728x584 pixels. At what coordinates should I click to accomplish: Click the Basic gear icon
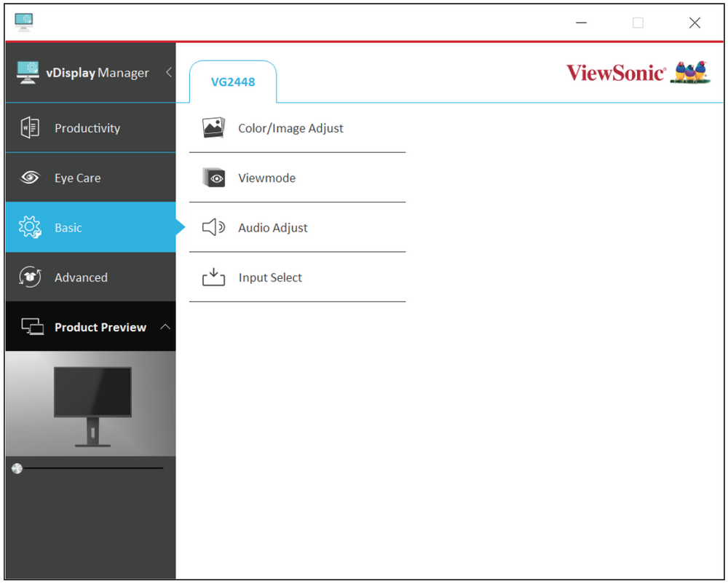click(x=30, y=227)
